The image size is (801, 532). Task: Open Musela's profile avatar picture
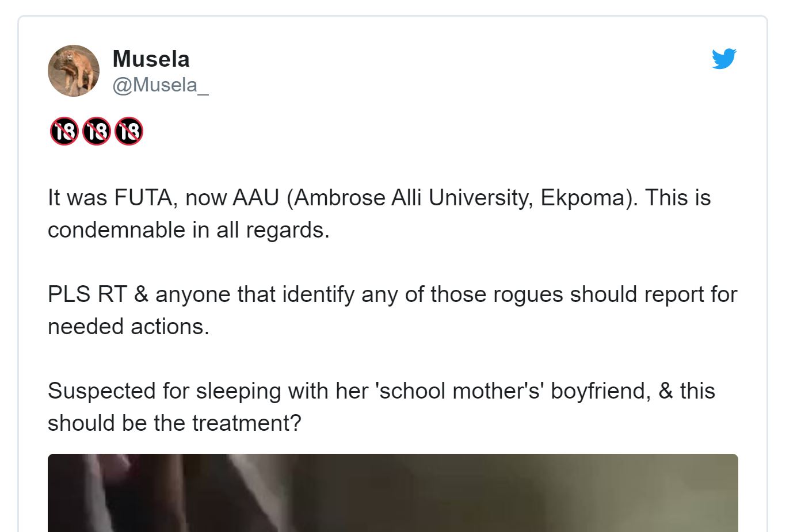point(73,70)
